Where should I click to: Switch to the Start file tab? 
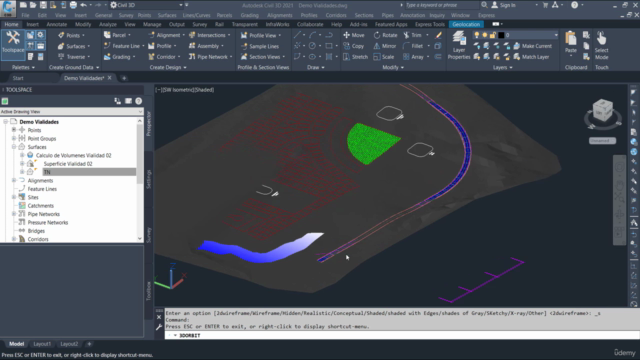[x=18, y=78]
